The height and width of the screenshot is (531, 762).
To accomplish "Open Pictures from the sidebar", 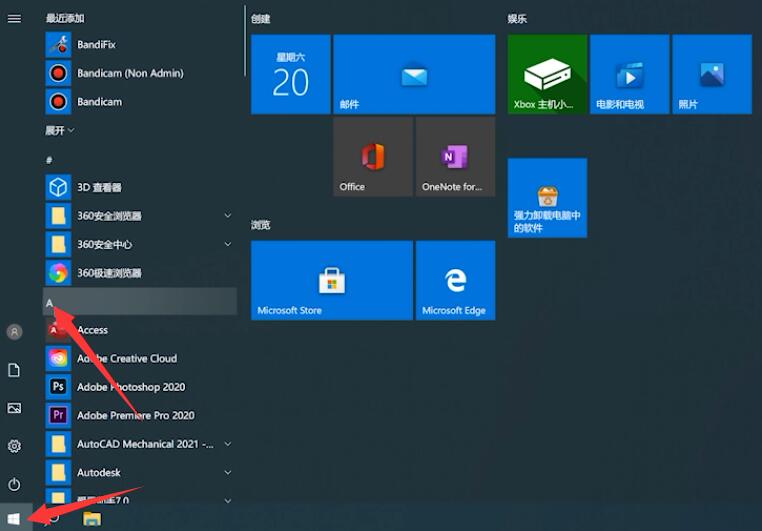I will 14,408.
